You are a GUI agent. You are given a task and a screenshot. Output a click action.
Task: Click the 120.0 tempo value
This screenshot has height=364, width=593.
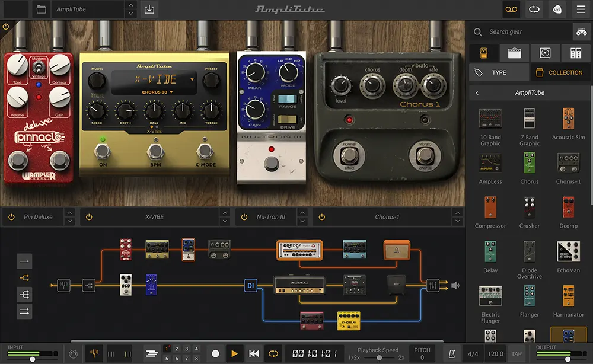pos(495,354)
